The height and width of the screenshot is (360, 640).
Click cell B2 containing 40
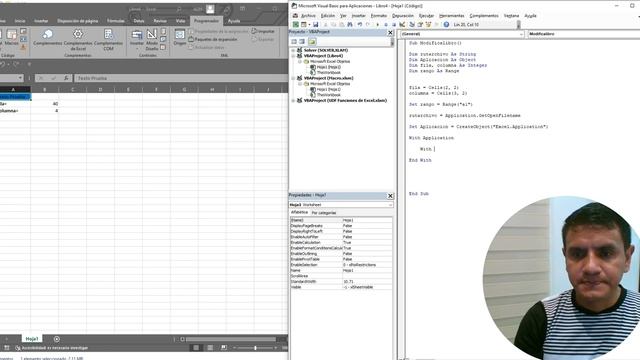pyautogui.click(x=44, y=104)
